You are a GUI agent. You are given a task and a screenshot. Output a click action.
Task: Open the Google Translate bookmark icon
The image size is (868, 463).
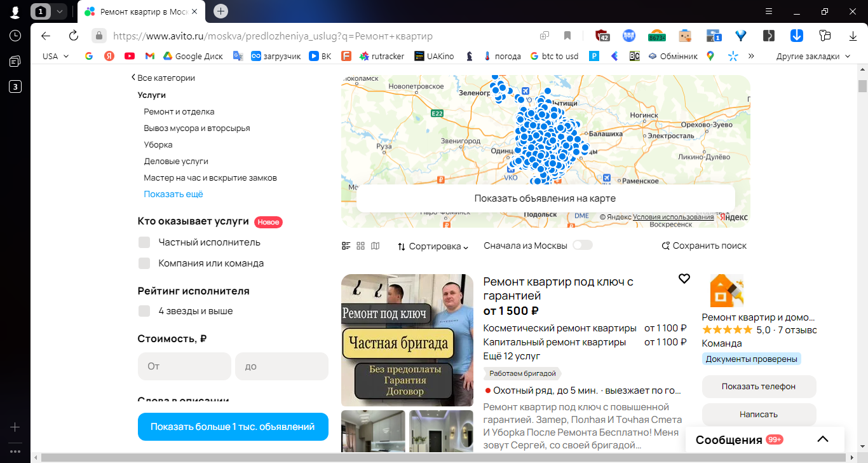click(x=238, y=56)
